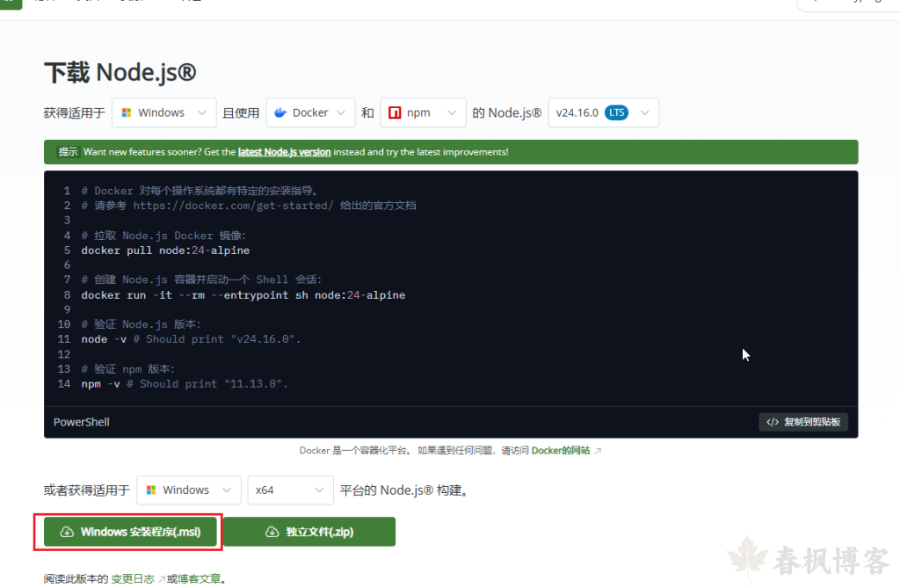This screenshot has height=588, width=900.
Task: Visit the Docker的网站 link
Action: [560, 450]
